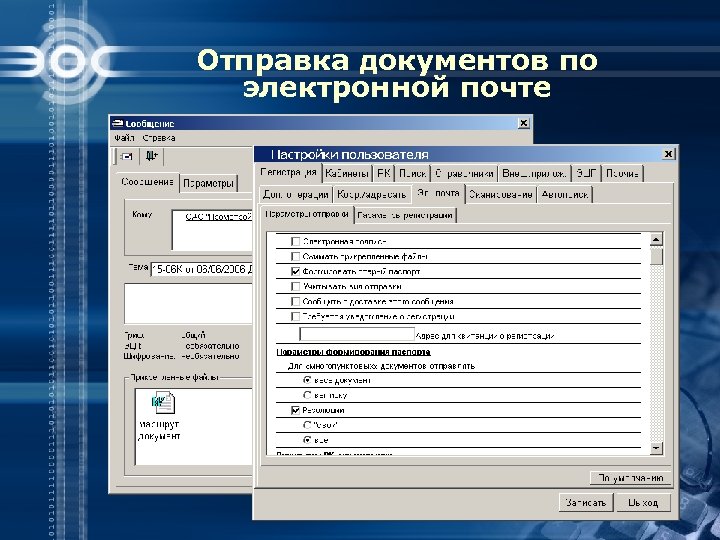The width and height of the screenshot is (720, 540).
Task: Close the Сообщение window
Action: (x=523, y=123)
